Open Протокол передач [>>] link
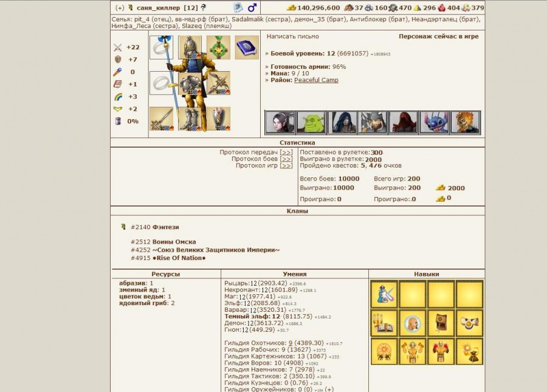 pyautogui.click(x=256, y=152)
